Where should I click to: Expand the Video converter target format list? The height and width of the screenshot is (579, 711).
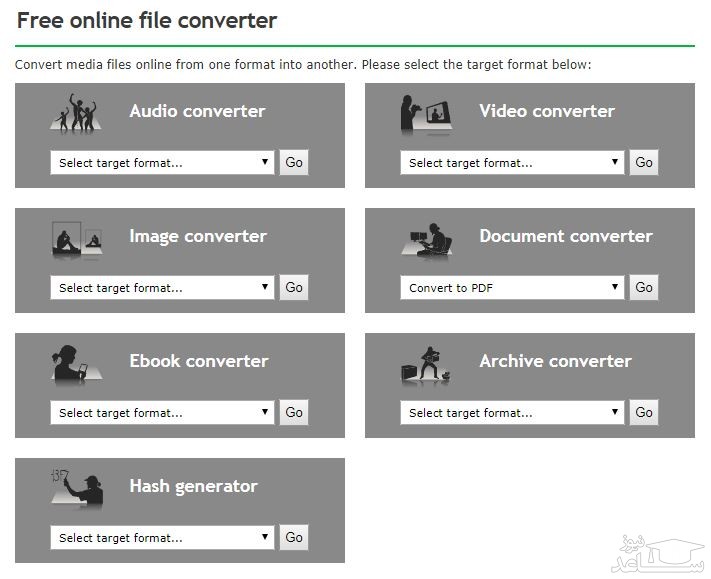coord(512,163)
